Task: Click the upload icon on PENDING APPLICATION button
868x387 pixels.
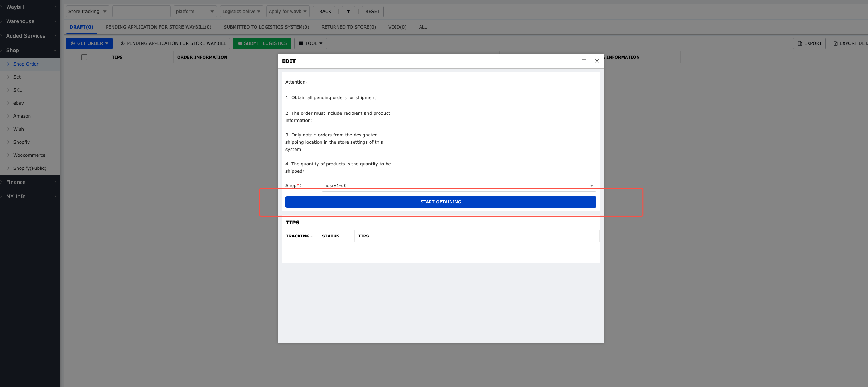Action: point(122,43)
